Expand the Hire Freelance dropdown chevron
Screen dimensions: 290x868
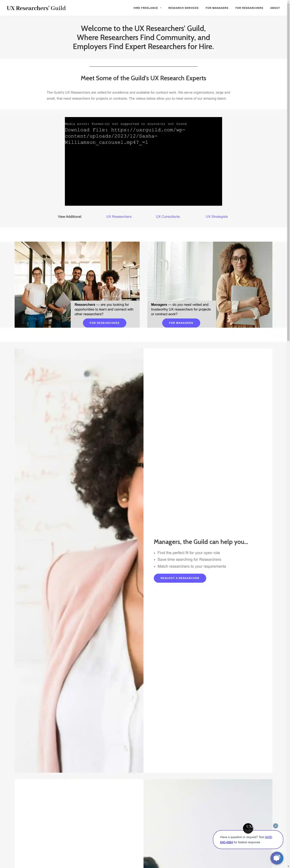[x=160, y=8]
